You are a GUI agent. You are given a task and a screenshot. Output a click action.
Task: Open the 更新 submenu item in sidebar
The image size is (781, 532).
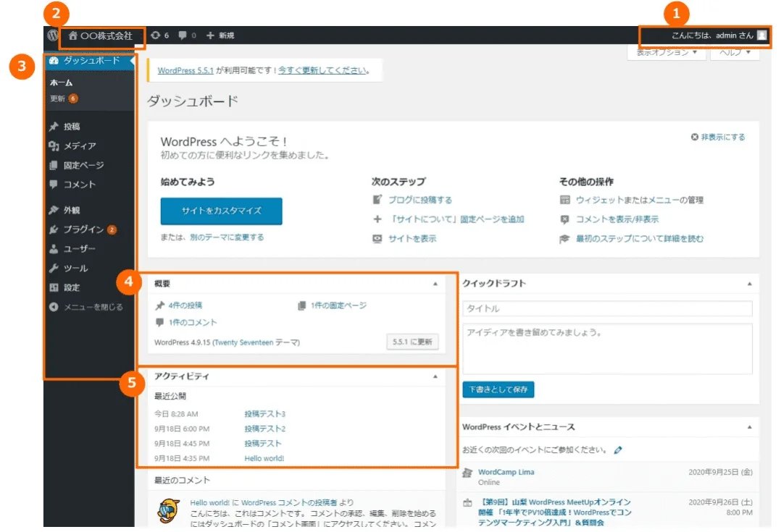(x=57, y=98)
